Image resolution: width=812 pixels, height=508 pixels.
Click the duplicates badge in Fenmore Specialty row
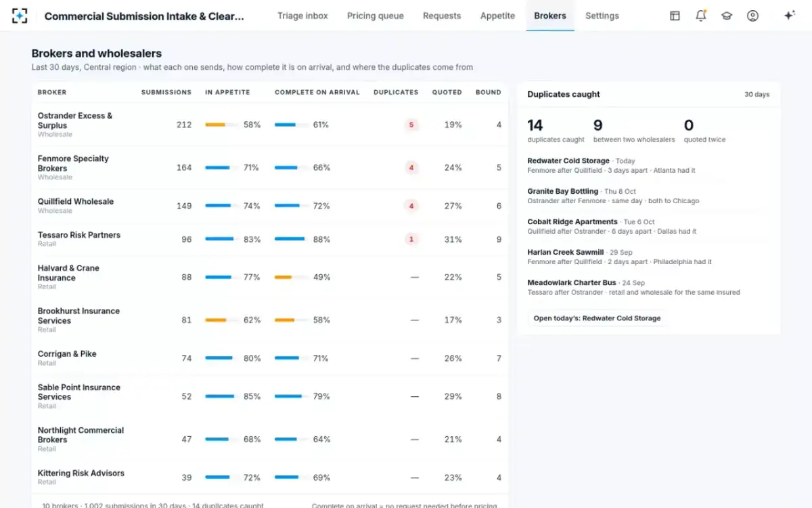coord(411,167)
